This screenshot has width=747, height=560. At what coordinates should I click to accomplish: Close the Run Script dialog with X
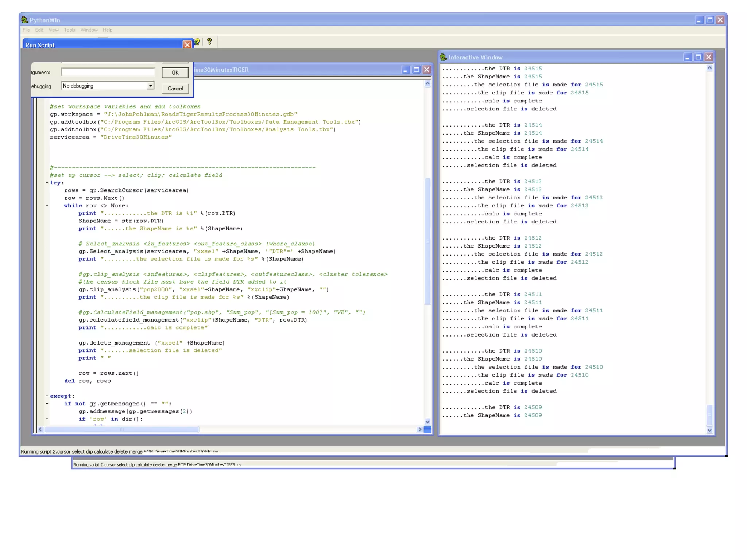click(187, 45)
